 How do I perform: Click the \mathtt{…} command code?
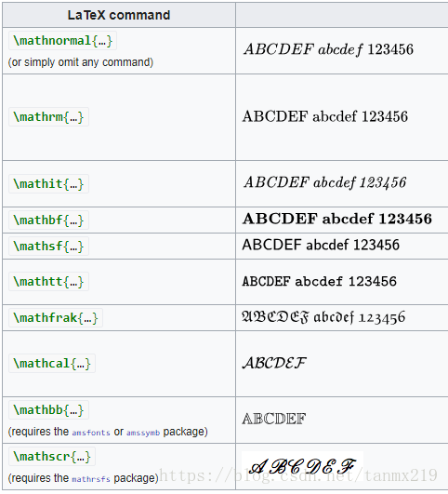click(49, 281)
